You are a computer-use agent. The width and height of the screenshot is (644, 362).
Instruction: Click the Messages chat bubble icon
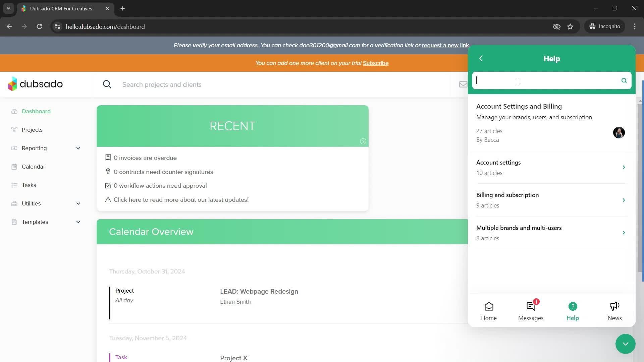coord(531,306)
